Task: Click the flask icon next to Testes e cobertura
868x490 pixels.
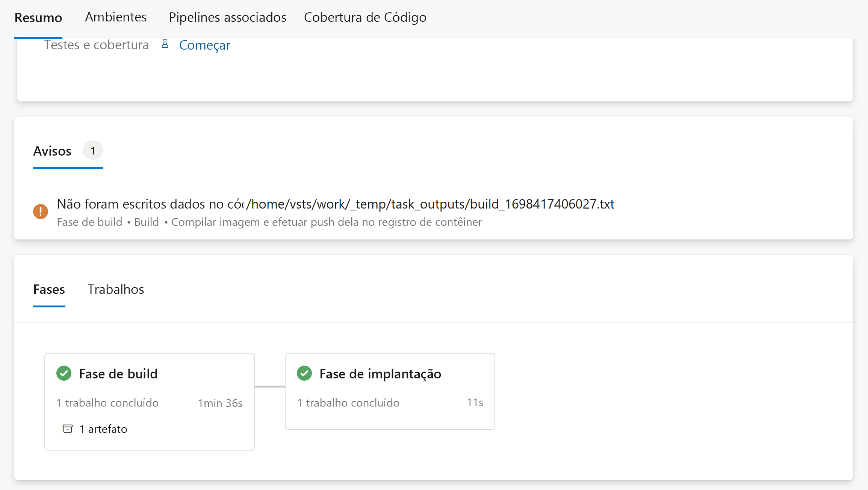Action: pos(165,44)
